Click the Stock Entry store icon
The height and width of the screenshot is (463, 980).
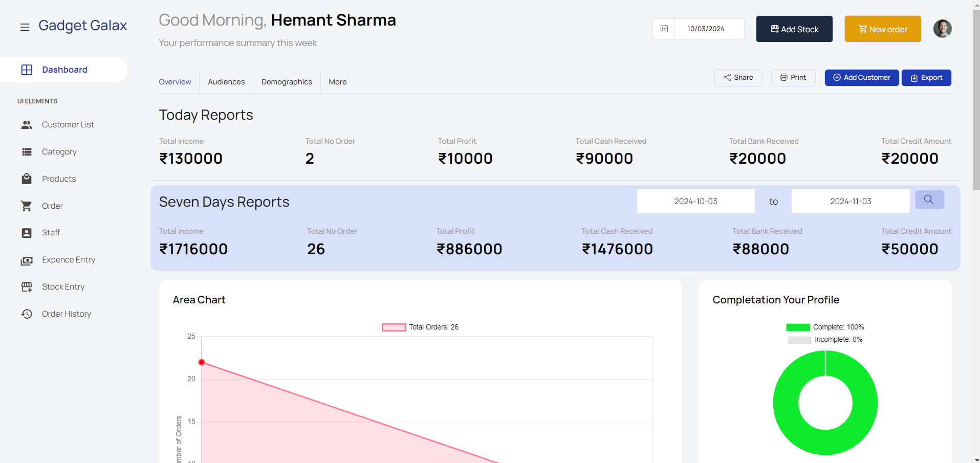point(27,287)
